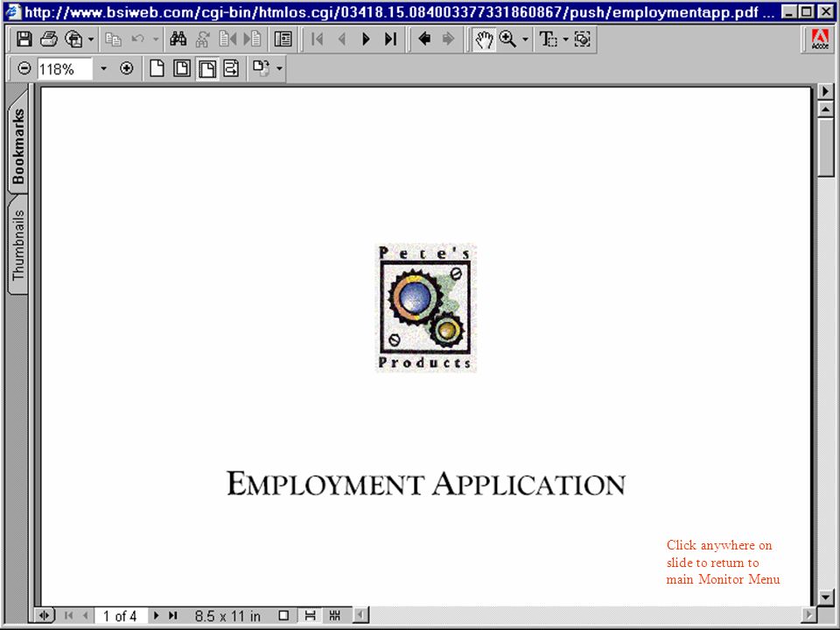Save a copy with the floppy disk icon
This screenshot has height=630, width=840.
[x=24, y=39]
